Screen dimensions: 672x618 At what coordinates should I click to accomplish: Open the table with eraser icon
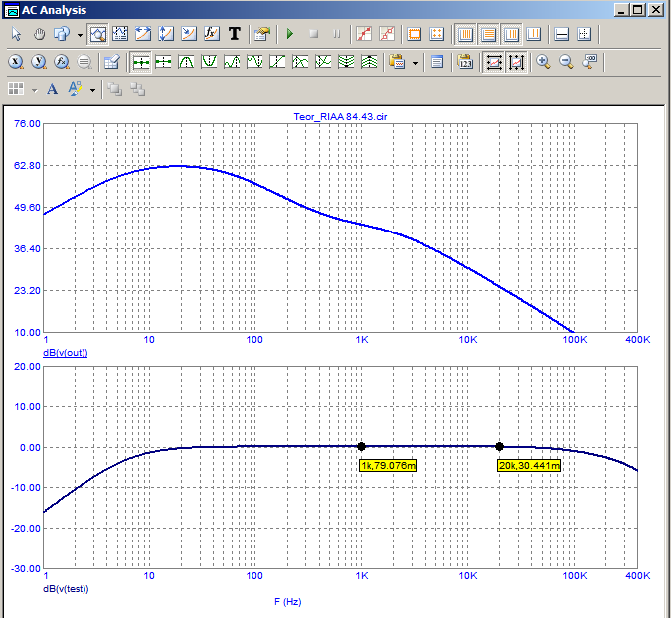pyautogui.click(x=112, y=62)
